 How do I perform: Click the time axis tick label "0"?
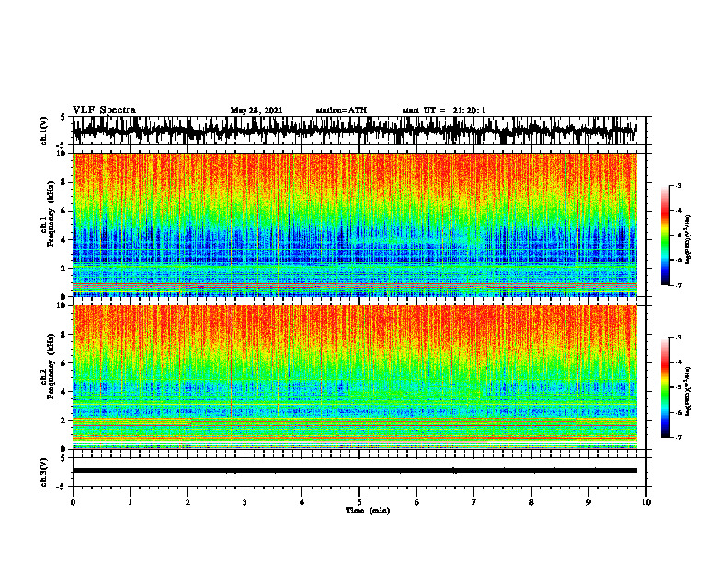73,502
